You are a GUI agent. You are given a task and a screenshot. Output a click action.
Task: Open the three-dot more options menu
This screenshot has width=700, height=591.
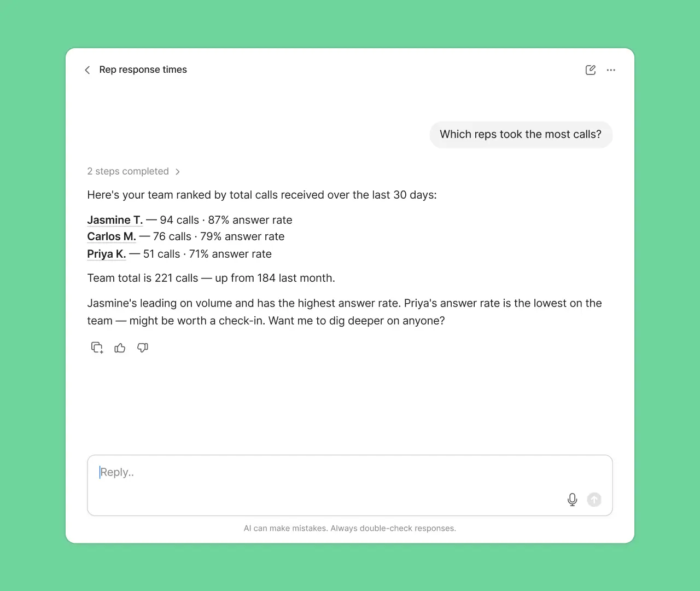[611, 70]
